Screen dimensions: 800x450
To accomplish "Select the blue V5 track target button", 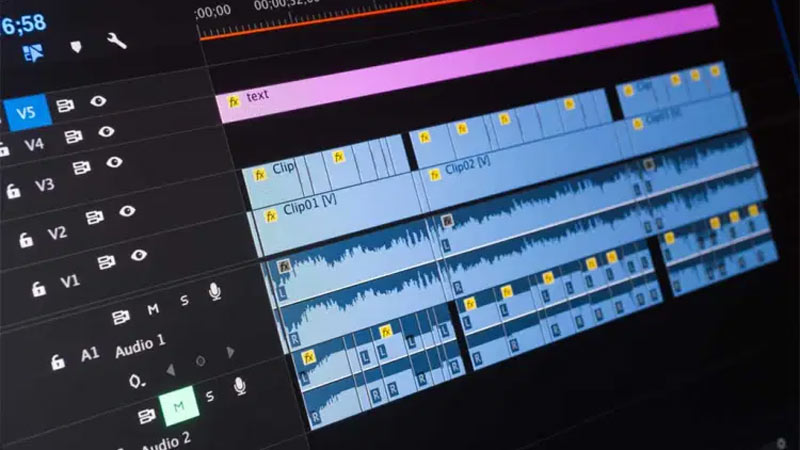I will 25,110.
